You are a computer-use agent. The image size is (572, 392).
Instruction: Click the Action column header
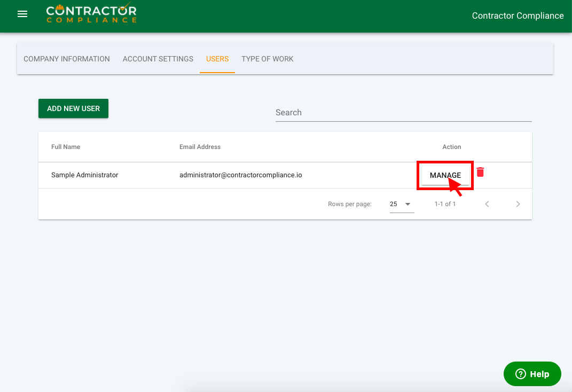(x=451, y=147)
